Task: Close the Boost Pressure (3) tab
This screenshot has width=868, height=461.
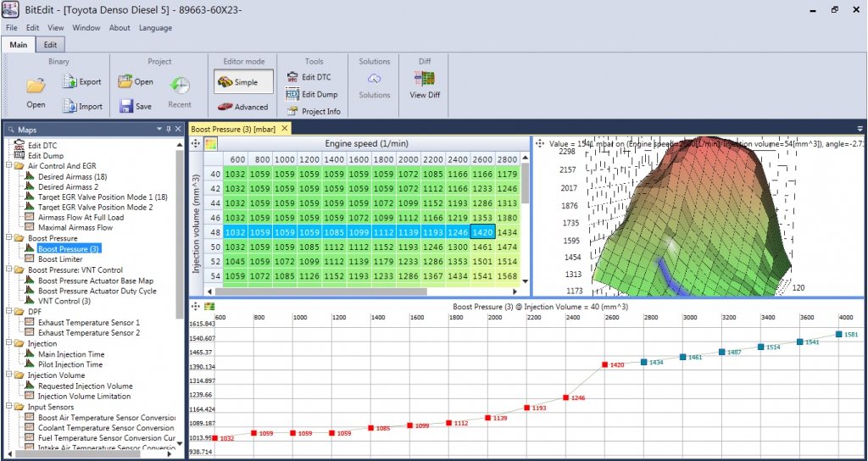Action: coord(285,129)
